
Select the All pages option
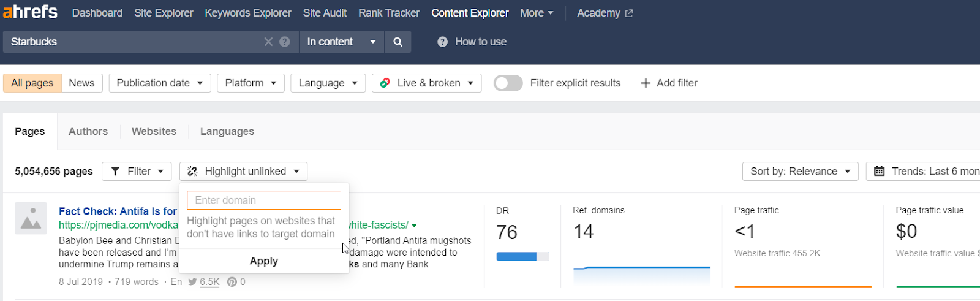click(32, 83)
